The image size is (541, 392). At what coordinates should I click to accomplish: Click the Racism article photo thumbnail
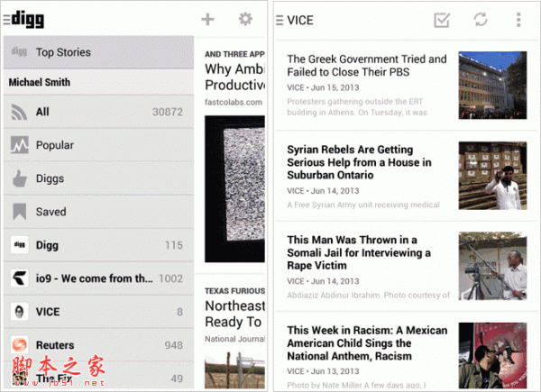point(492,355)
